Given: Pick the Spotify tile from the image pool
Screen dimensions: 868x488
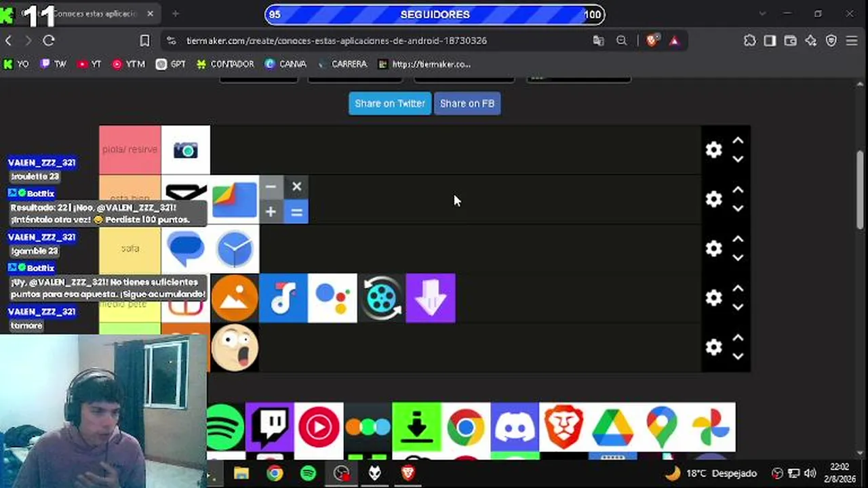Looking at the screenshot, I should 225,427.
